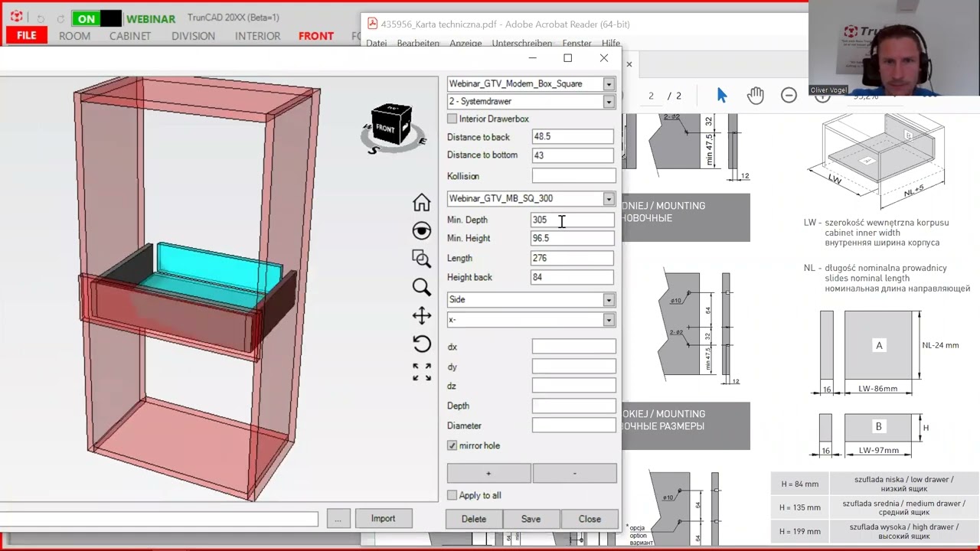Viewport: 980px width, 551px height.
Task: Click the zoom window magnifier icon
Action: [x=421, y=259]
